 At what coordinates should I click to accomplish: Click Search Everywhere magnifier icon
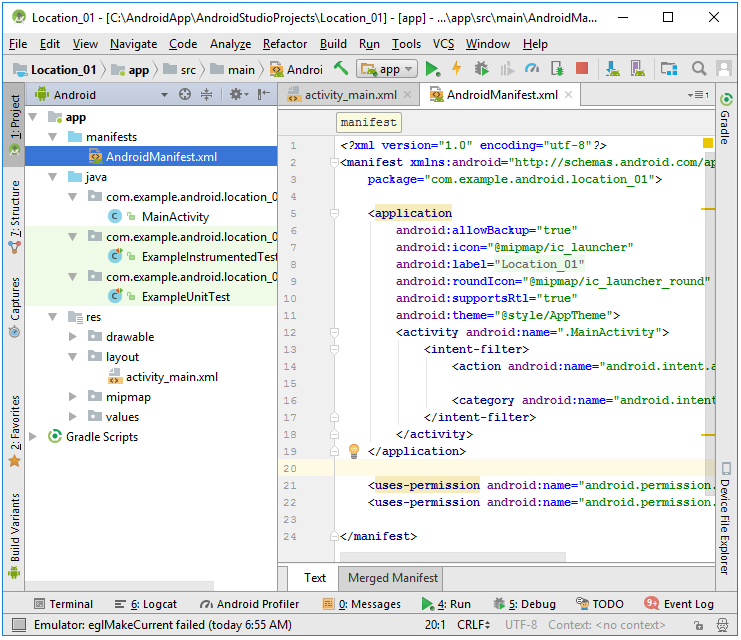[699, 69]
